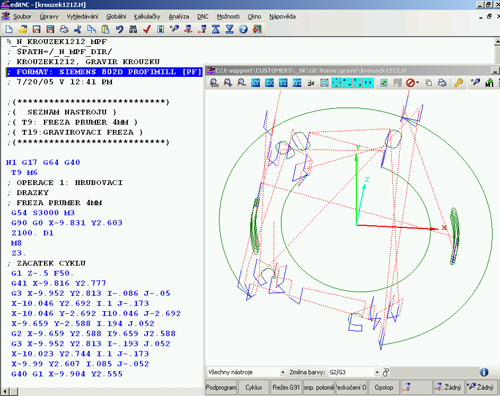Click the Cyklus button
This screenshot has width=500, height=396.
(x=253, y=387)
